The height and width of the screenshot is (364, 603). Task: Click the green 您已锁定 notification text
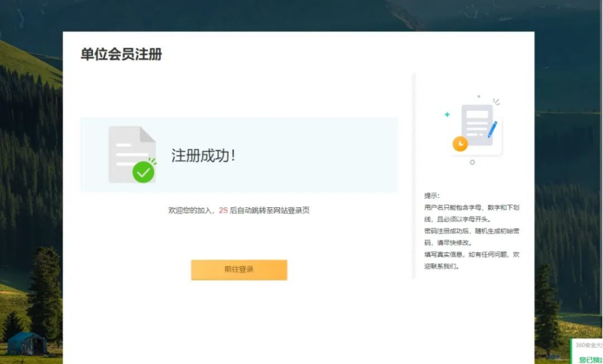[x=590, y=359]
